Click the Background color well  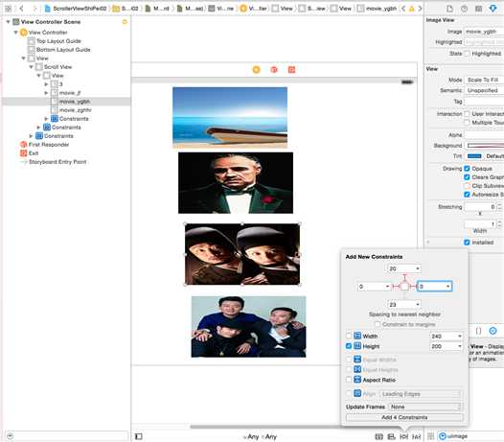(486, 146)
